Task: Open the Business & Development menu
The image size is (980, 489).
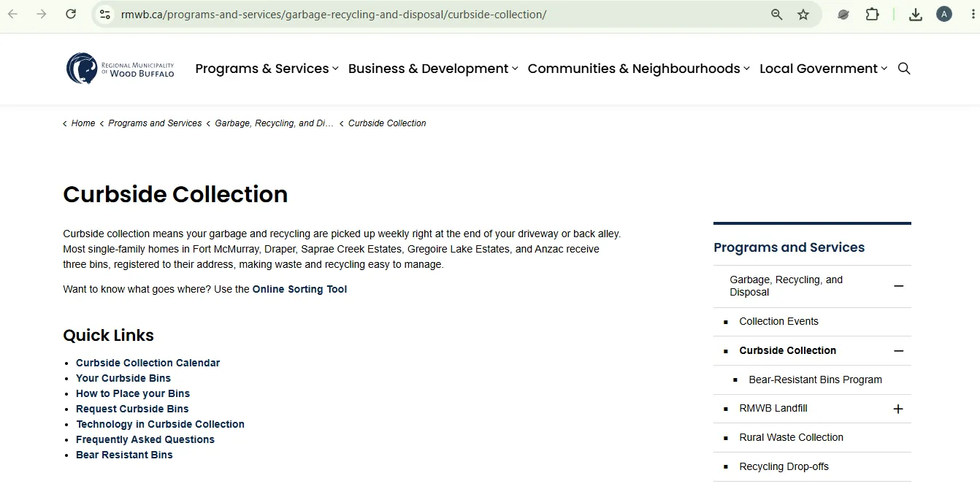Action: click(x=433, y=69)
